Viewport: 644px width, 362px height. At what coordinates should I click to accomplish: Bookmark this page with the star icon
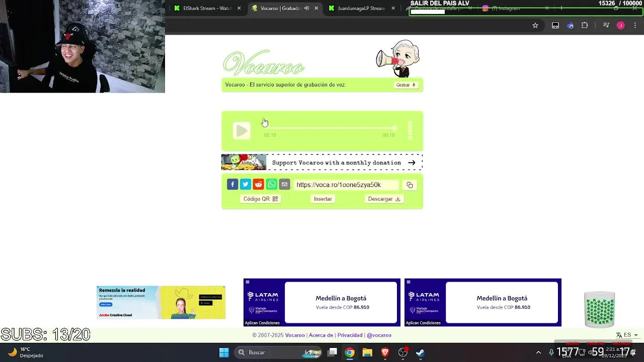coord(535,25)
